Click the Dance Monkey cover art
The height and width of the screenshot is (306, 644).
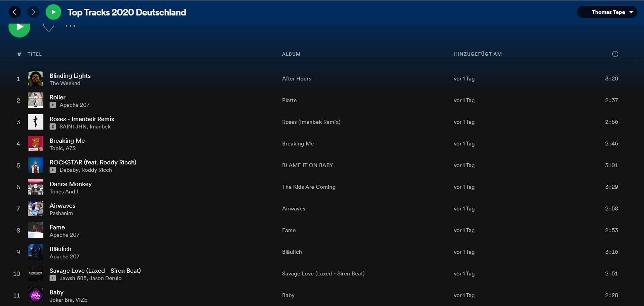pos(36,187)
